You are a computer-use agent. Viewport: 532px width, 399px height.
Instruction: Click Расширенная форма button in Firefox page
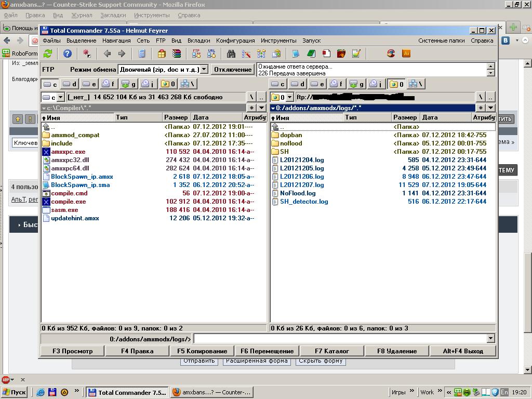pos(257,361)
